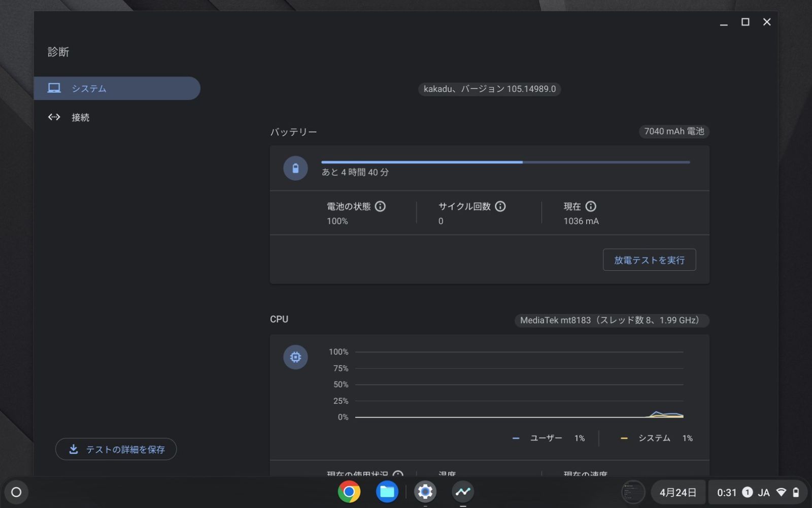812x508 pixels.
Task: Click the 1036 mA value
Action: [581, 221]
